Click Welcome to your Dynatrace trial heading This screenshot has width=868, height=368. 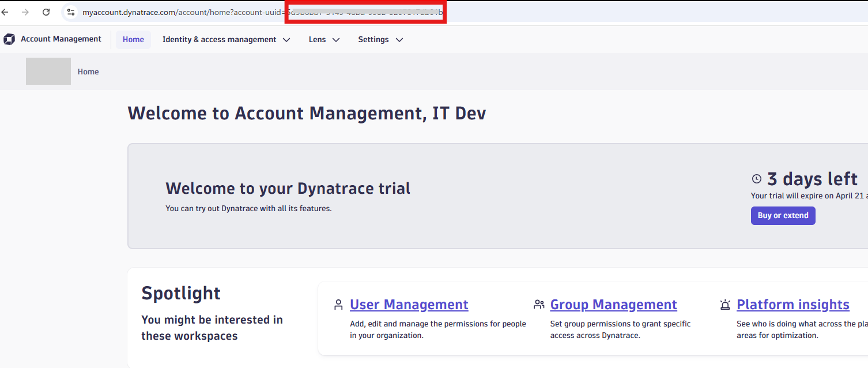point(288,188)
